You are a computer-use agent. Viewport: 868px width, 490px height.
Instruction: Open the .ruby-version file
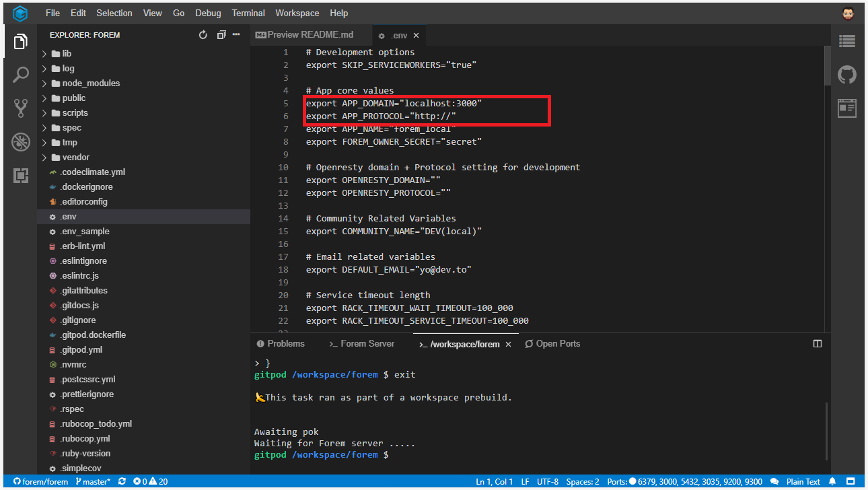[143, 454]
